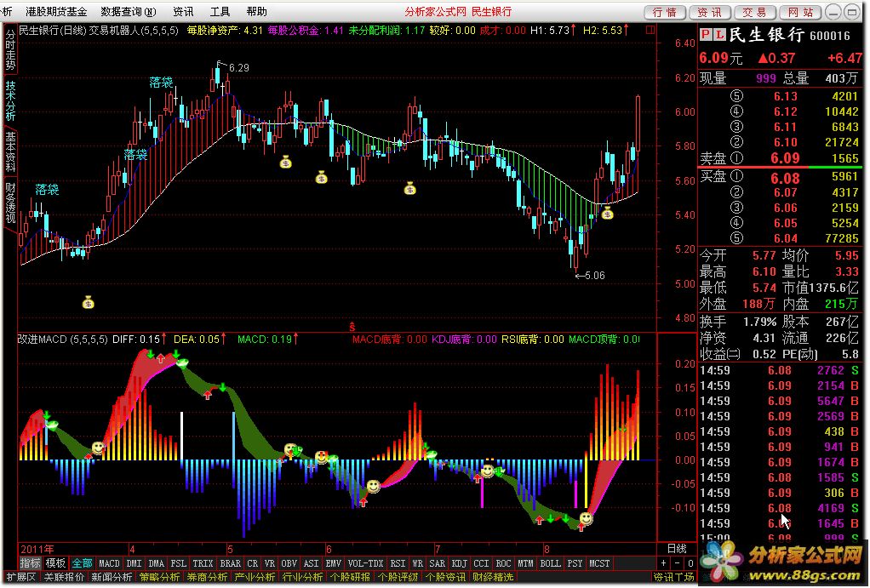Screen dimensions: 870x588
Task: Click the small red window icon above the chart
Action: (650, 30)
